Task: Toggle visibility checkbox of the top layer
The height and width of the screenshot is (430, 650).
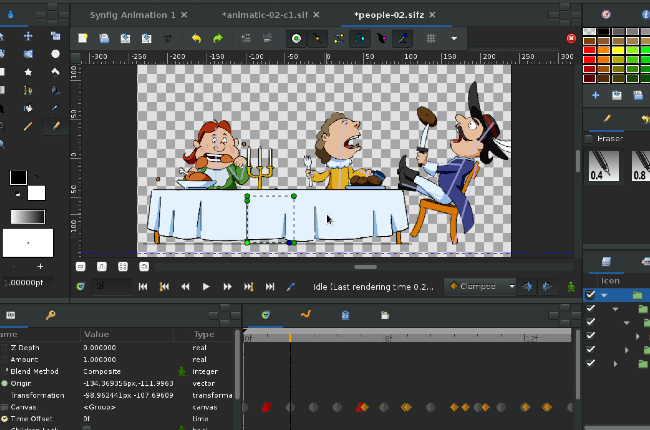Action: (591, 295)
